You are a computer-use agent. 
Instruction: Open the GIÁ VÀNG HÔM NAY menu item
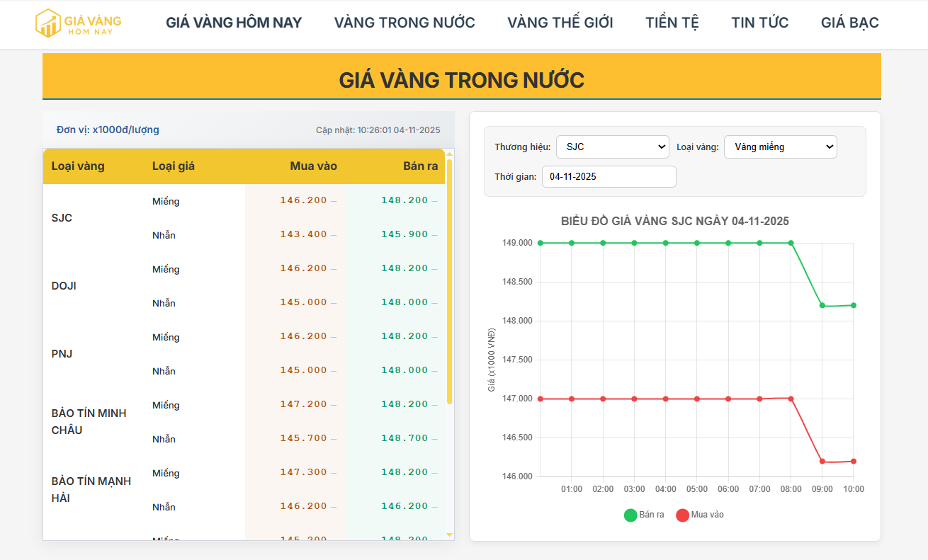[x=234, y=22]
